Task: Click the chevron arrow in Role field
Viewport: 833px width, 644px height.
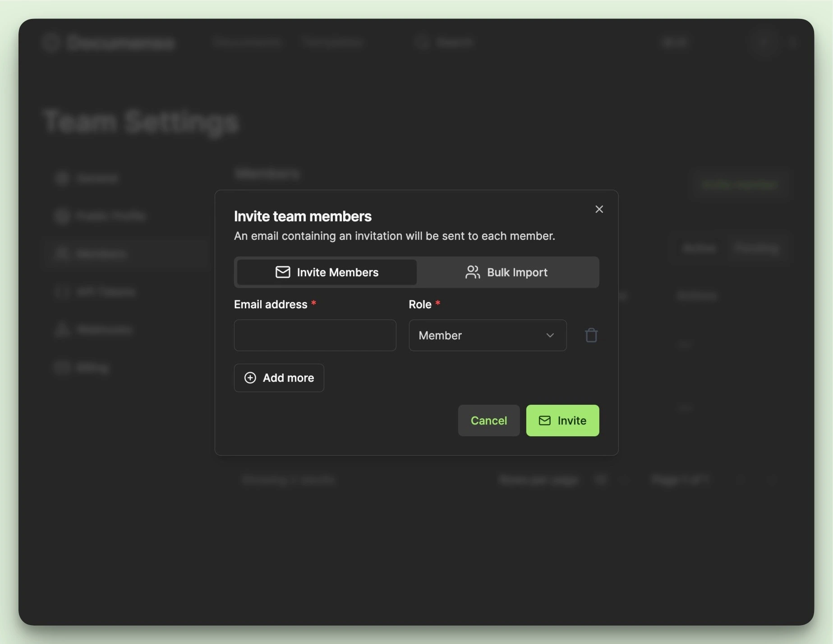Action: coord(550,335)
